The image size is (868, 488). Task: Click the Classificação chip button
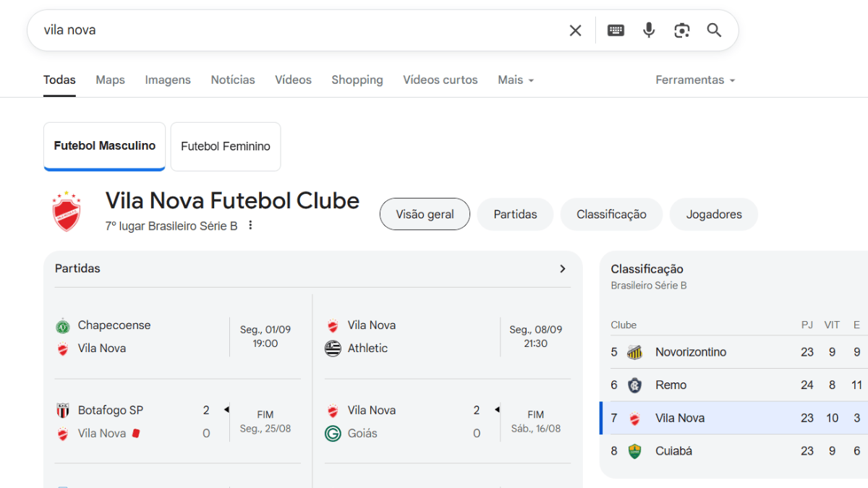611,215
